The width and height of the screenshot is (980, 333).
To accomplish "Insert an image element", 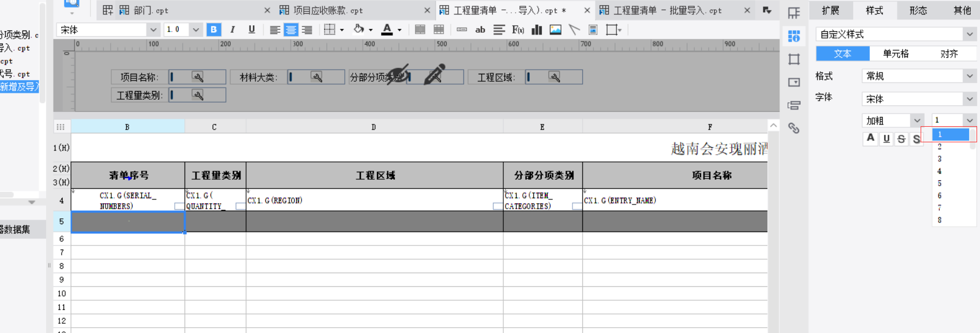I will tap(555, 29).
